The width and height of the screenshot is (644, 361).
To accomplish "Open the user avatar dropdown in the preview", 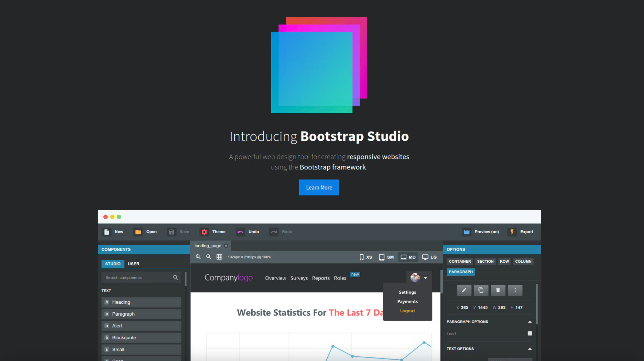I will [419, 278].
